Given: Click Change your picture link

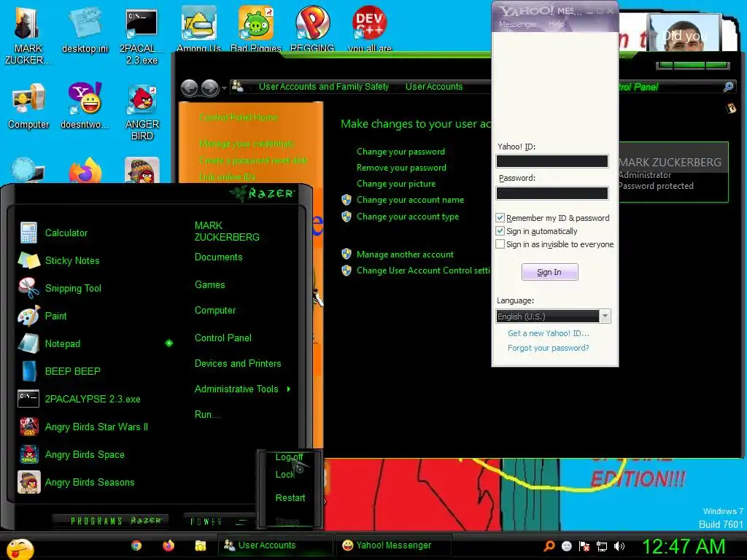Looking at the screenshot, I should click(x=396, y=184).
